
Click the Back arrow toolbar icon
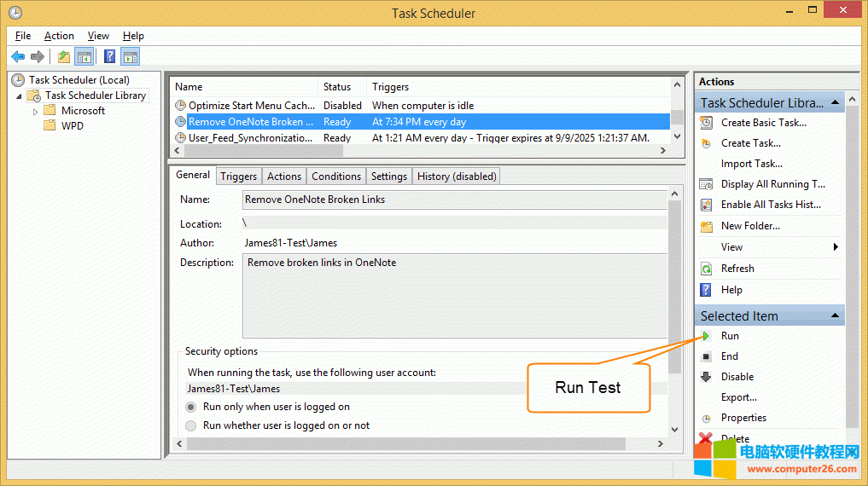tap(18, 57)
